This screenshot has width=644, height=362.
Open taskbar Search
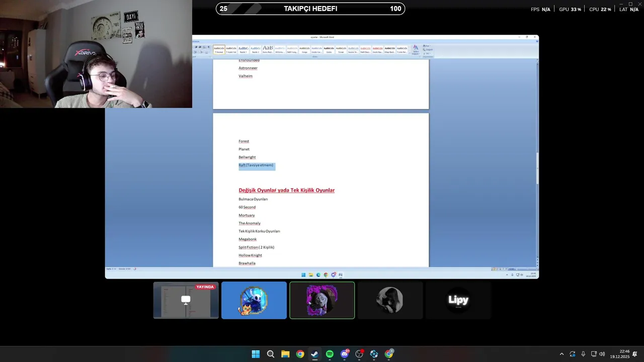click(271, 354)
